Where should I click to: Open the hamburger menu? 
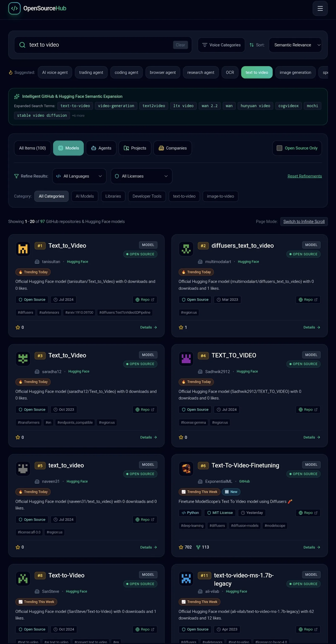320,9
